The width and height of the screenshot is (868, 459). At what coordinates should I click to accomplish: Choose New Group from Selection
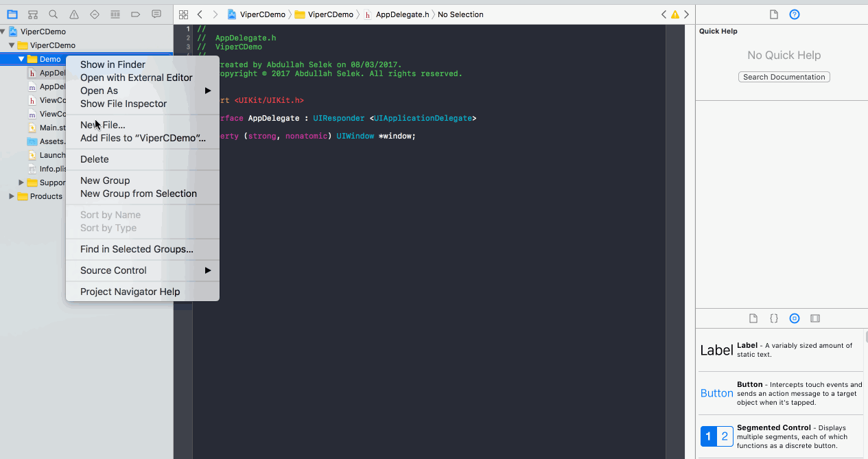(x=142, y=193)
